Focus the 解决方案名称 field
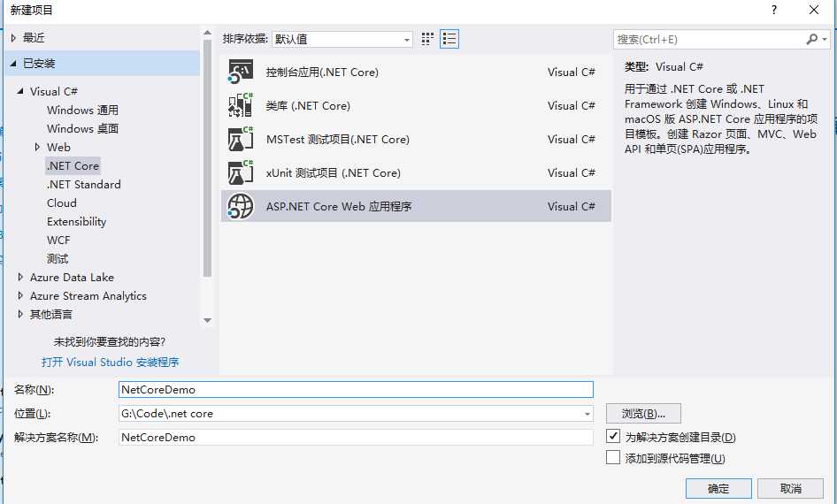Screen dimensions: 837x504 (356, 438)
